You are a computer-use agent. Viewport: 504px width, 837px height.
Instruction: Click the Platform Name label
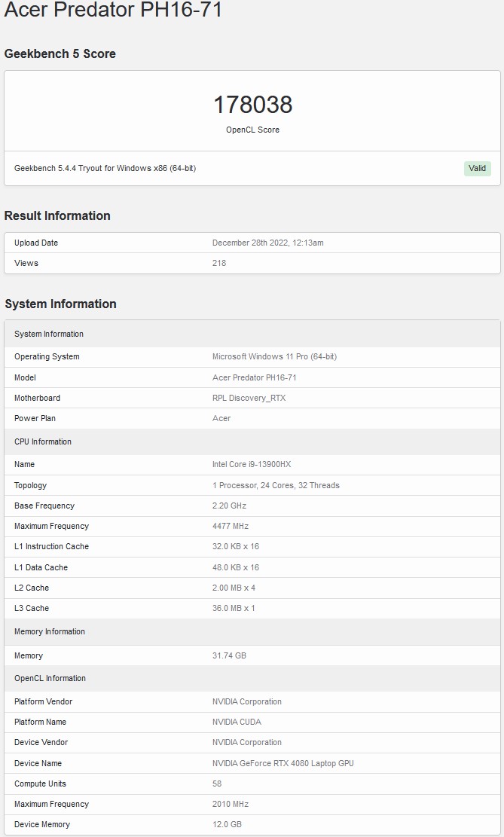pyautogui.click(x=41, y=722)
